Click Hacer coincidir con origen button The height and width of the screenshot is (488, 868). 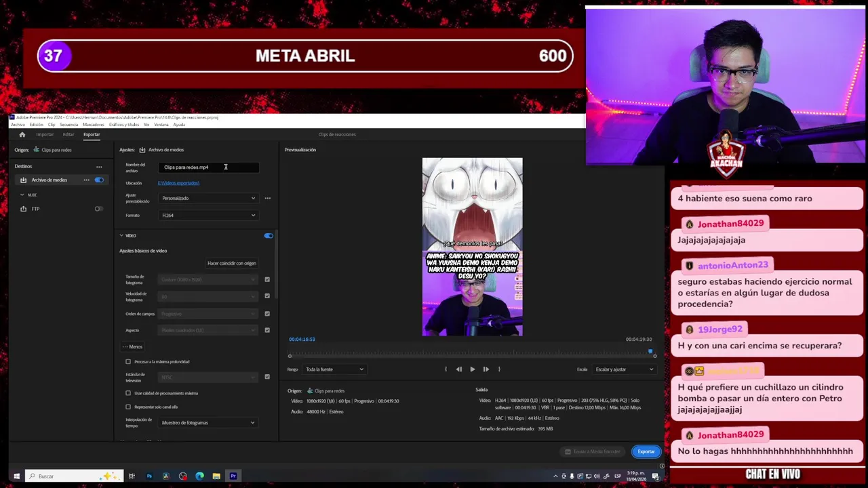pos(231,263)
